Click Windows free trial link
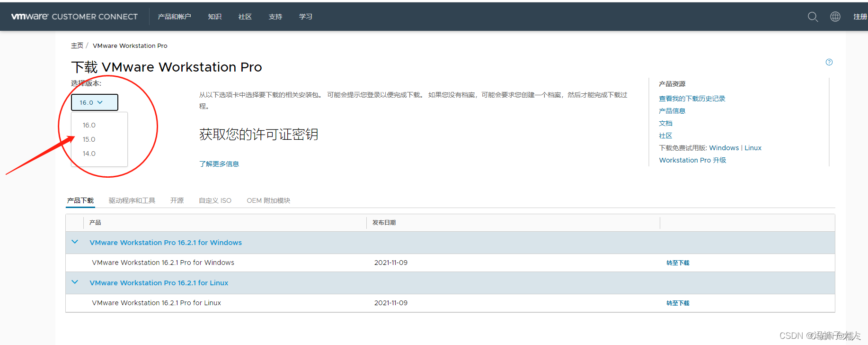This screenshot has width=868, height=345. (x=724, y=148)
